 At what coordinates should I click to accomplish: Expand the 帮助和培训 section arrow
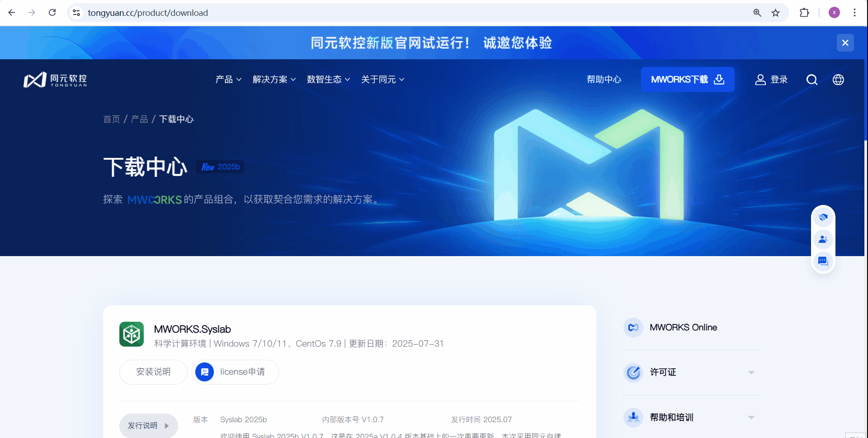[x=751, y=418]
